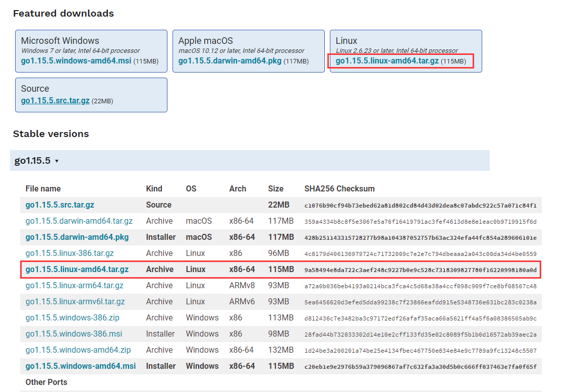Open go1.15.5.src.tar.gz in the table

pos(60,205)
